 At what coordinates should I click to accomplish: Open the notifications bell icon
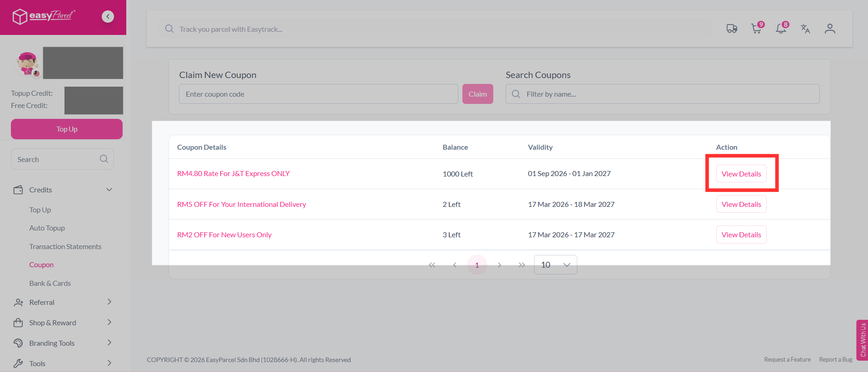pyautogui.click(x=782, y=28)
